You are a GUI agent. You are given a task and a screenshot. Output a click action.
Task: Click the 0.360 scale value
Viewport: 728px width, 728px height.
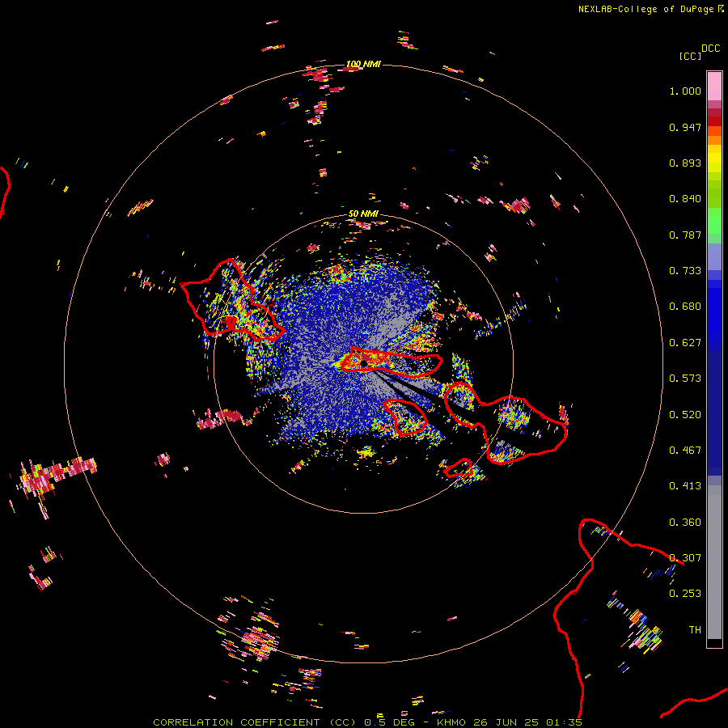[x=685, y=523]
